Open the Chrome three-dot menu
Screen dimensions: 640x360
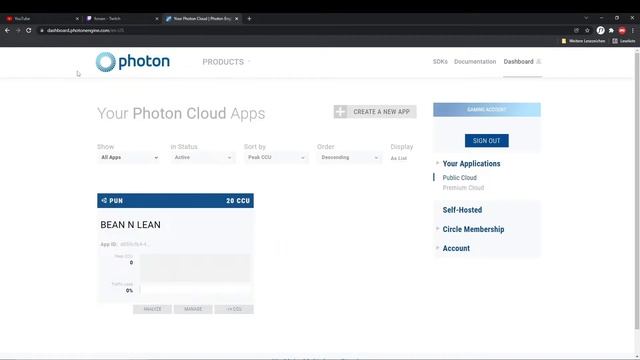point(633,31)
